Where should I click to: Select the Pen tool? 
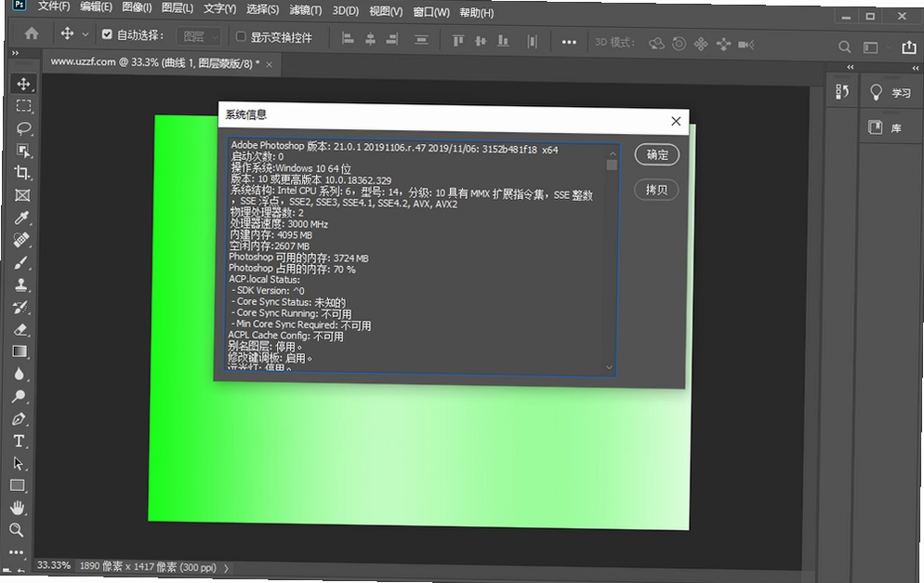19,418
